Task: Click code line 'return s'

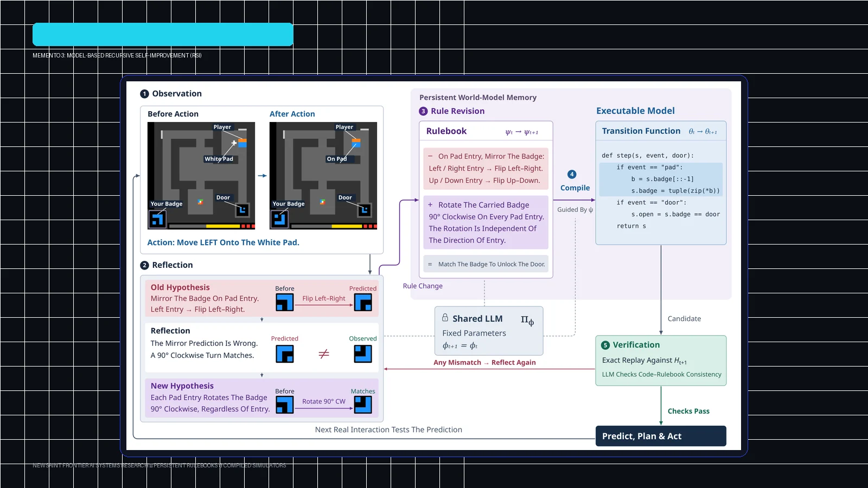Action: 631,226
